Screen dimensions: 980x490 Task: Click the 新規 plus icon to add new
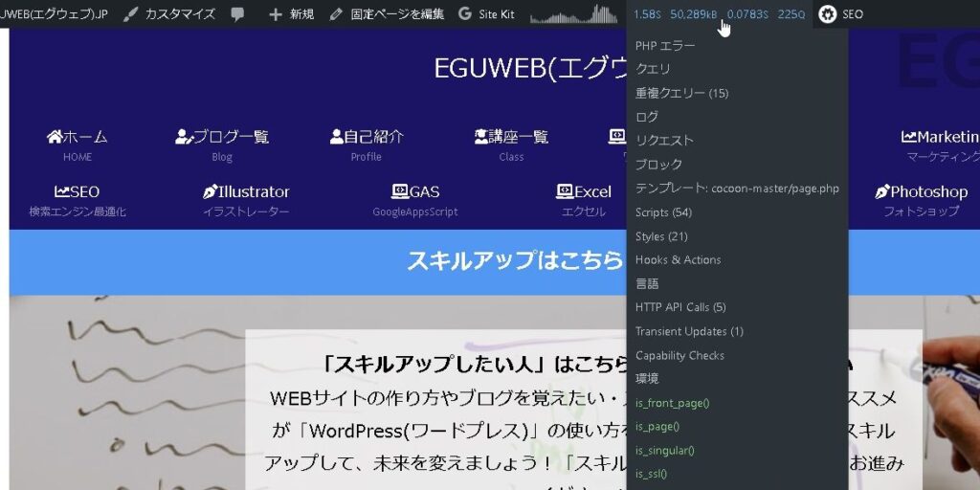tap(276, 14)
